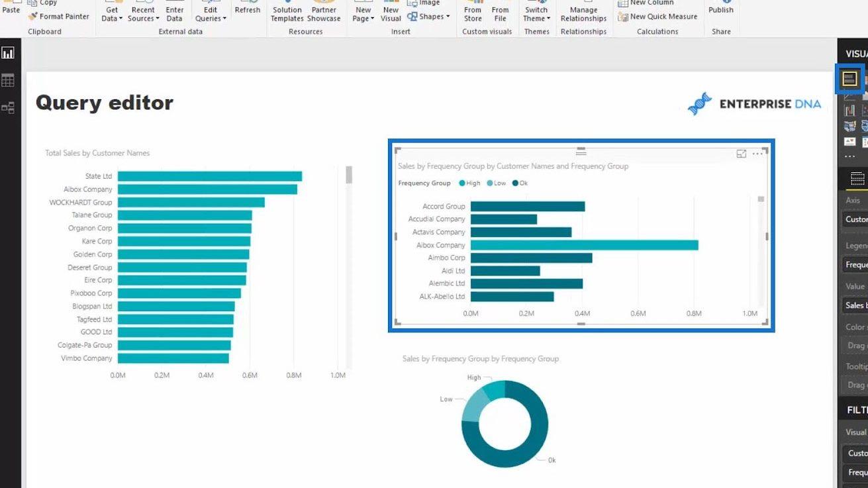The width and height of the screenshot is (868, 488).
Task: Open the Relationships model view icon
Action: (x=8, y=107)
